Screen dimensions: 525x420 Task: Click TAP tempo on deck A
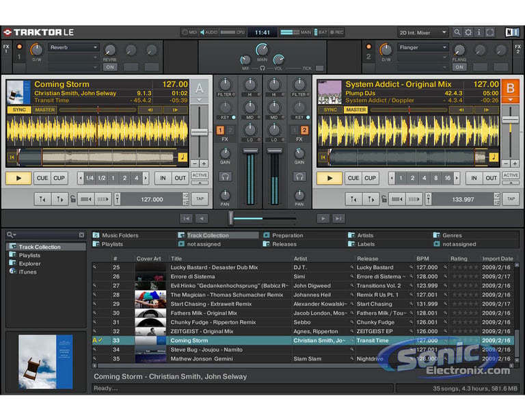(200, 199)
